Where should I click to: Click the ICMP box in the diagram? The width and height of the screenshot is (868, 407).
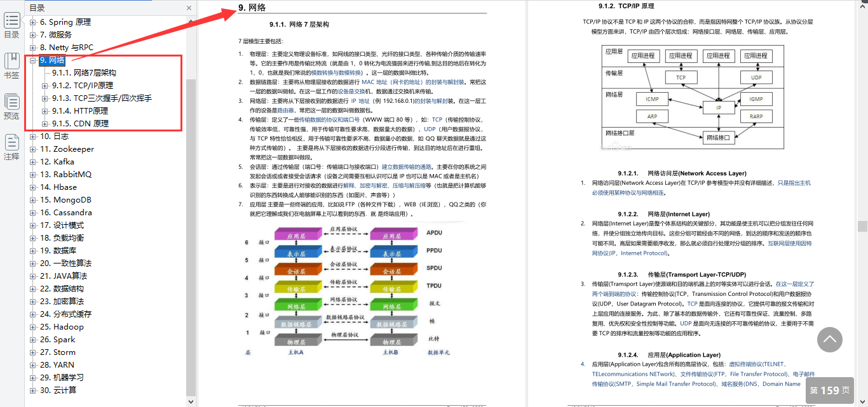[652, 99]
